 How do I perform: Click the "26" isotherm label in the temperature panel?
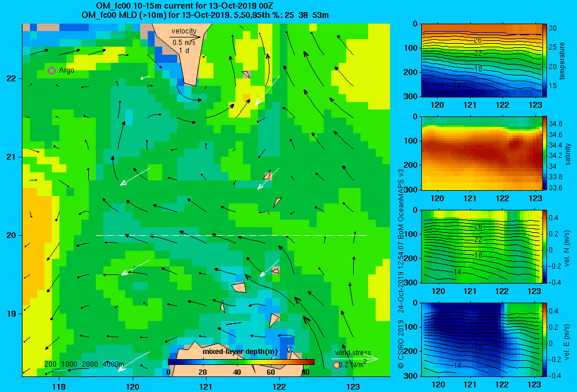point(478,40)
